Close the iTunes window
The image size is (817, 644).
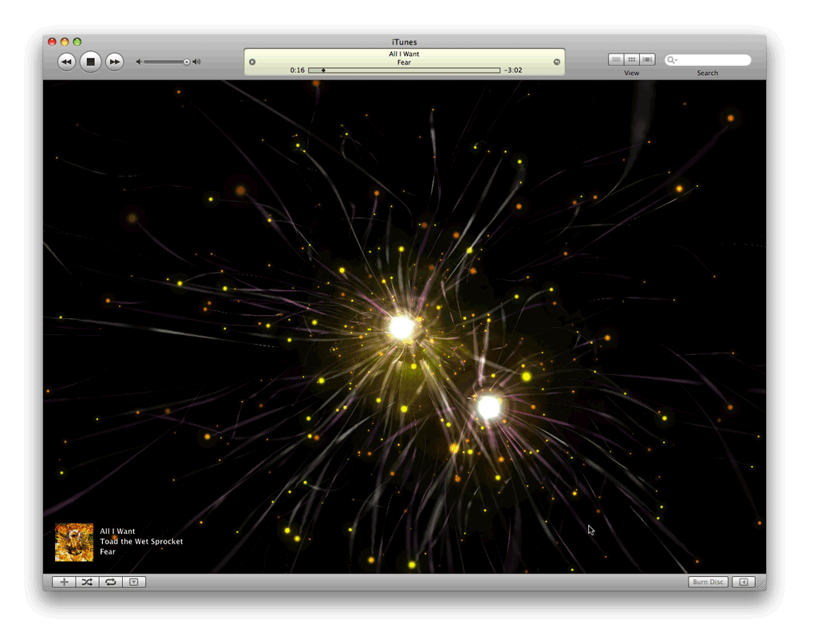(x=52, y=41)
